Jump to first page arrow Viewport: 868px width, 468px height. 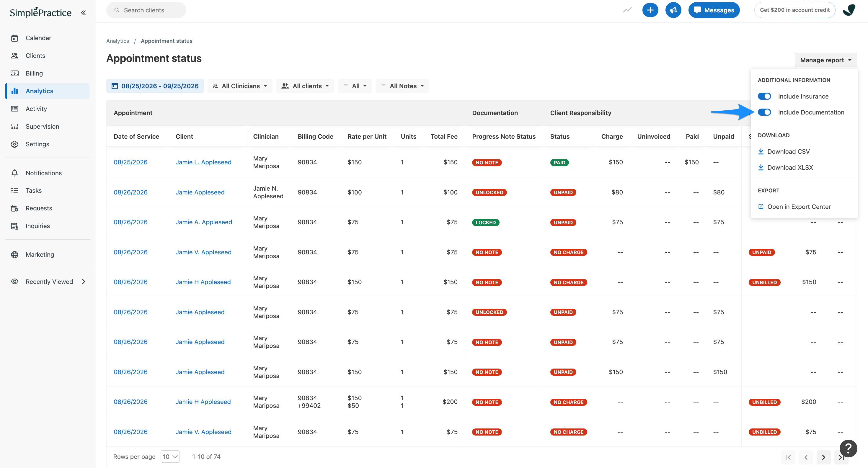click(788, 457)
